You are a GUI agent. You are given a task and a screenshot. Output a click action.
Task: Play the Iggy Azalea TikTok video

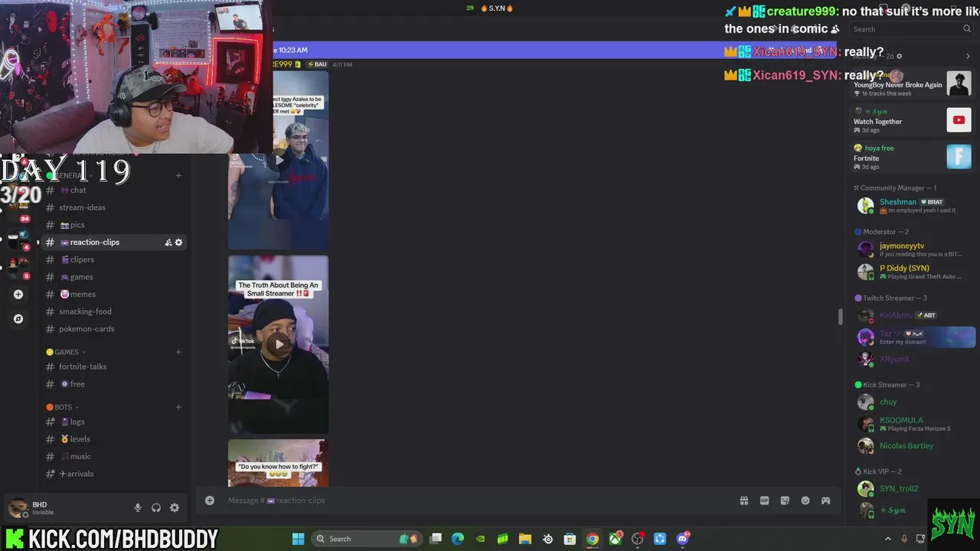pos(279,160)
